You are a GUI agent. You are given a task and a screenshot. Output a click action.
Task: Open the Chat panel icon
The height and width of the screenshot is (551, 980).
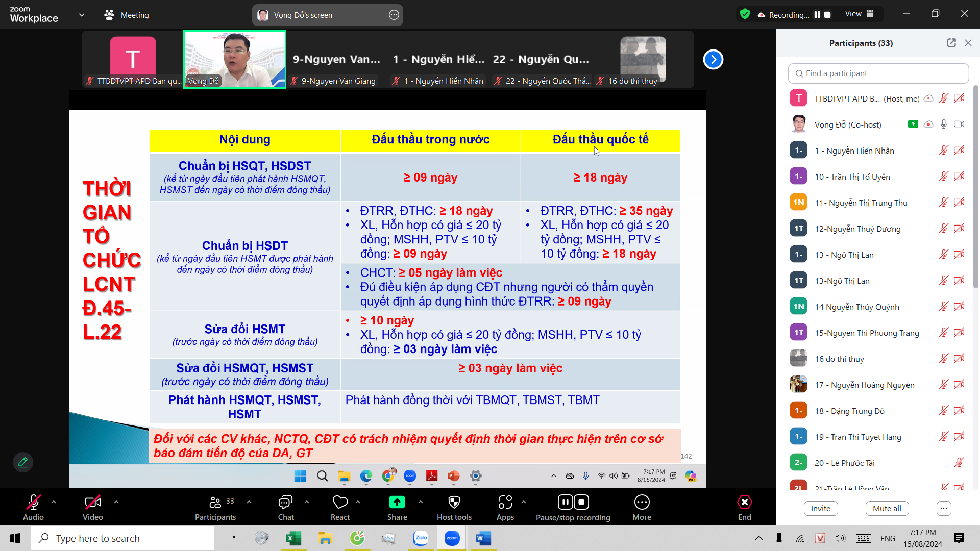point(285,503)
